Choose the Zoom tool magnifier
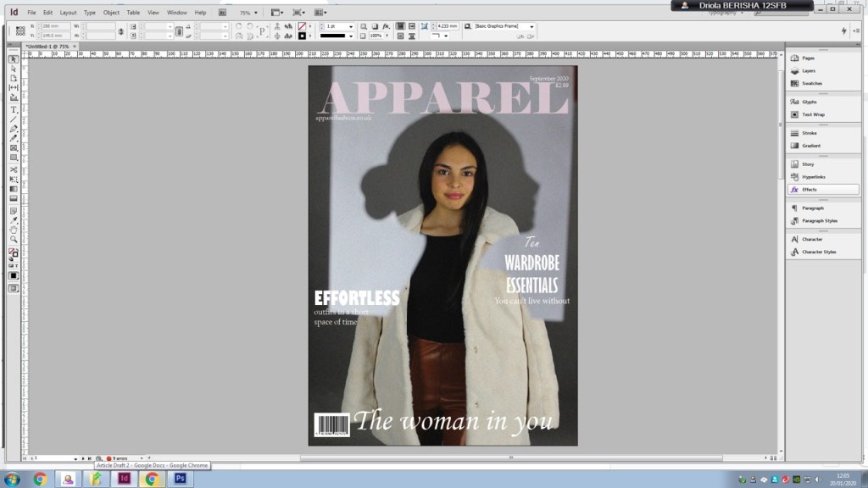The height and width of the screenshot is (488, 868). coord(14,239)
